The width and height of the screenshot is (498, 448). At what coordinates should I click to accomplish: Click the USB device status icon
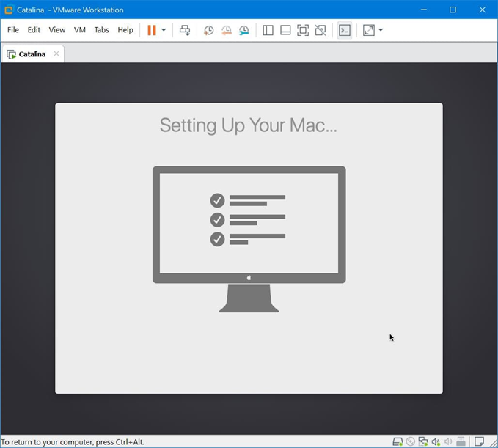click(461, 441)
